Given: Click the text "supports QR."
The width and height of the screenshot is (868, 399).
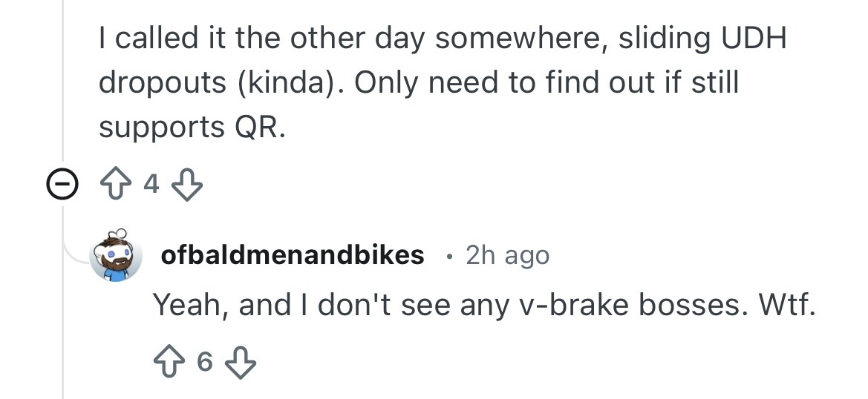Looking at the screenshot, I should pyautogui.click(x=192, y=128).
